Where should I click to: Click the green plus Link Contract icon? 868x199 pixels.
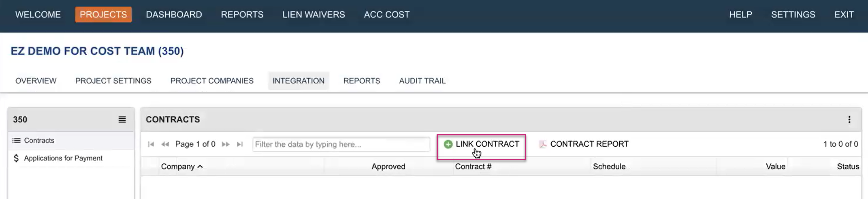pyautogui.click(x=448, y=144)
